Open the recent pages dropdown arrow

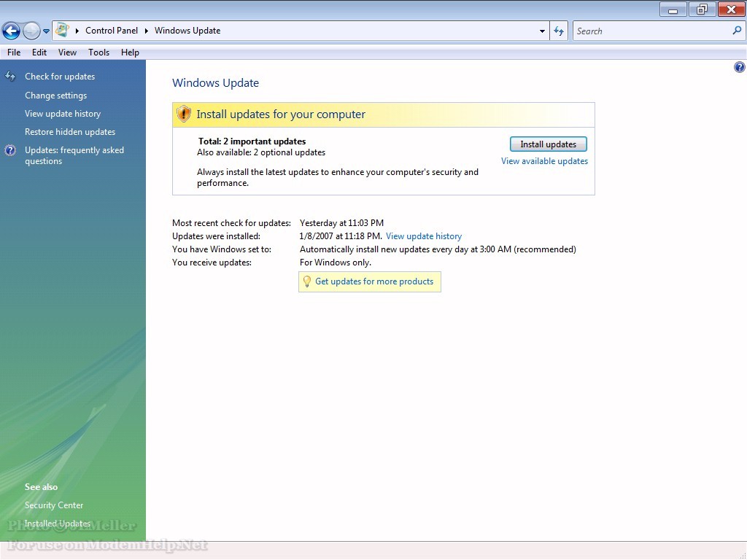click(46, 31)
